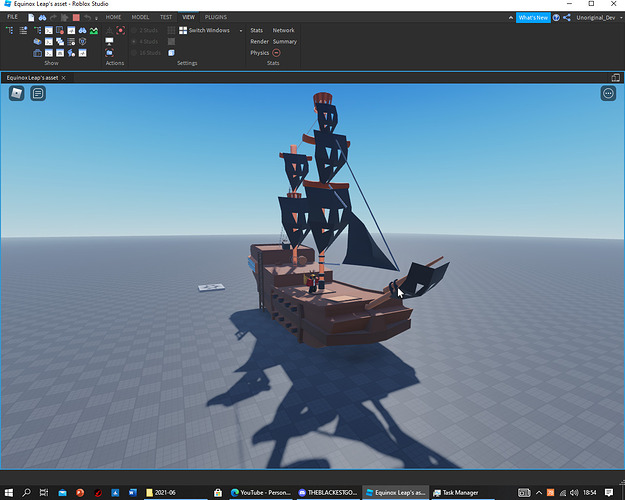Open the Explorer panel icon

coord(9,30)
